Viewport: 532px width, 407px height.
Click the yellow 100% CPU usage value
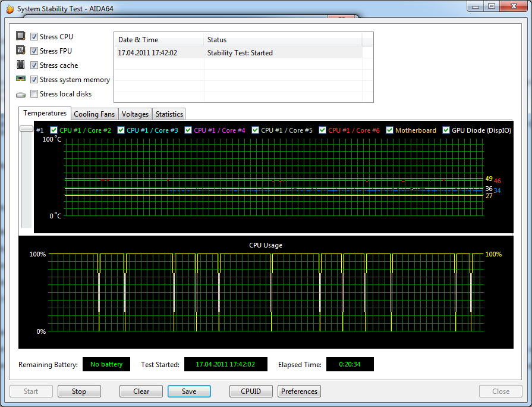pos(493,254)
